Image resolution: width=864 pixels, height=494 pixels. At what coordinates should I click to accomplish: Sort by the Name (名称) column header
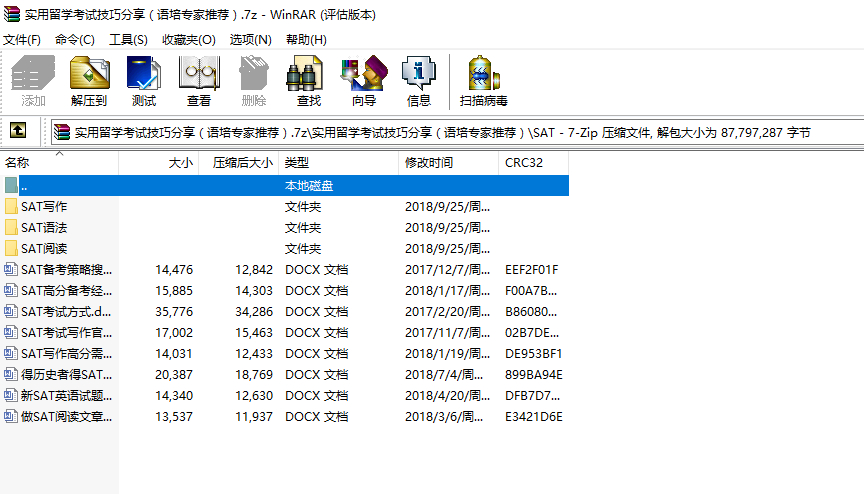[x=60, y=162]
